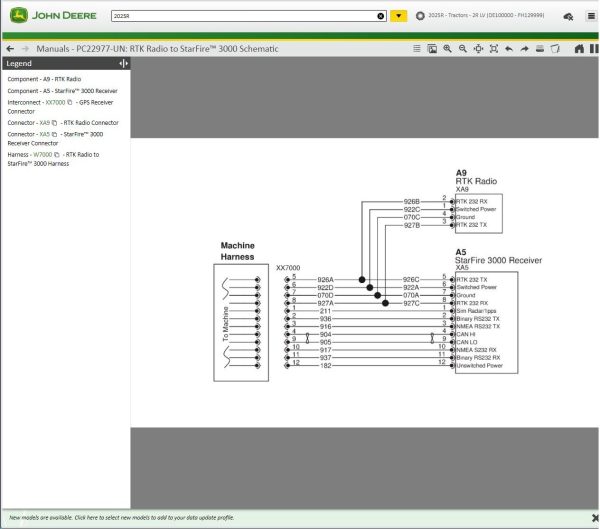Open the hamburger main menu
This screenshot has width=600, height=529.
(591, 16)
